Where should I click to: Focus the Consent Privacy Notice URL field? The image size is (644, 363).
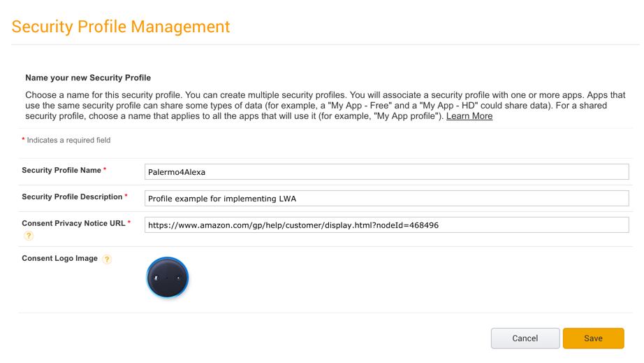386,225
